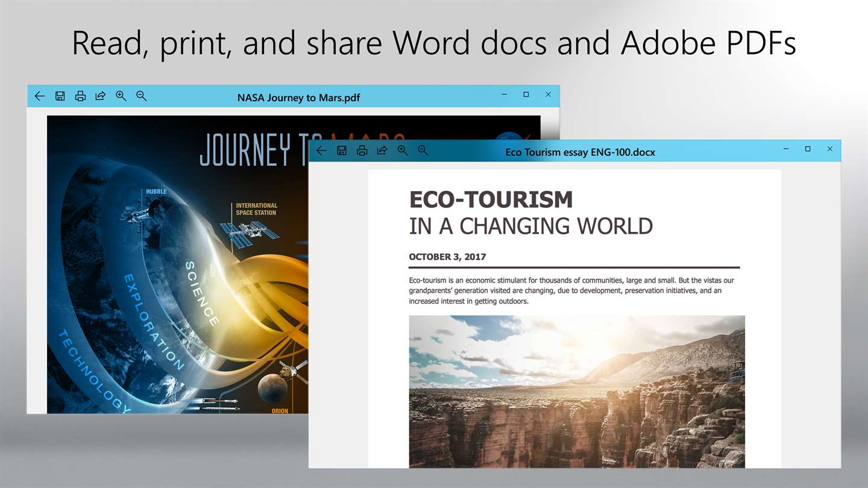Maximize the Eco Tourism essay window
This screenshot has width=868, height=488.
pyautogui.click(x=808, y=149)
